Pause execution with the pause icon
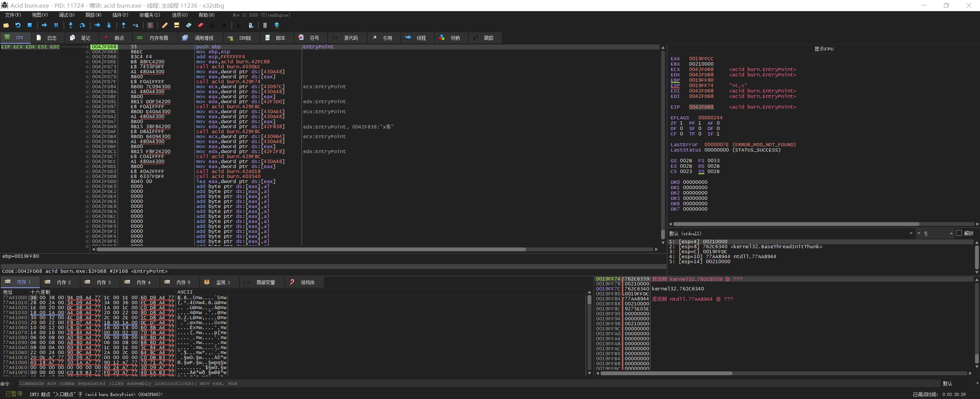This screenshot has width=980, height=399. pyautogui.click(x=56, y=25)
